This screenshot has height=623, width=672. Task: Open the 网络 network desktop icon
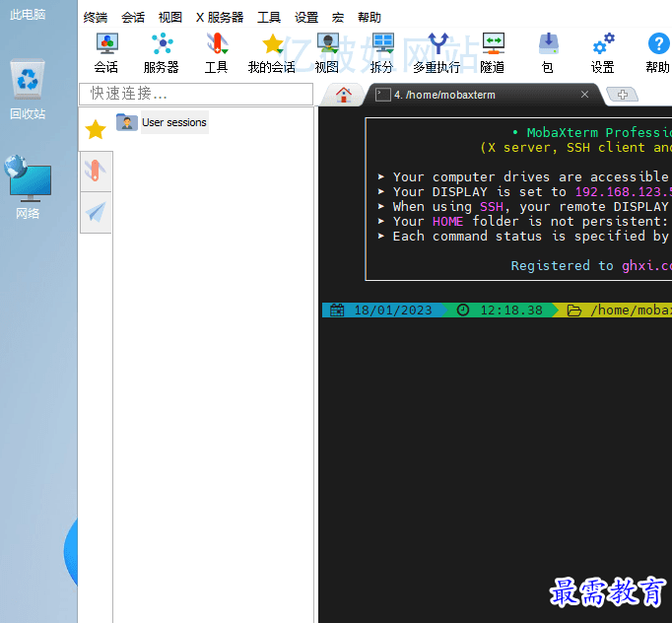(28, 188)
